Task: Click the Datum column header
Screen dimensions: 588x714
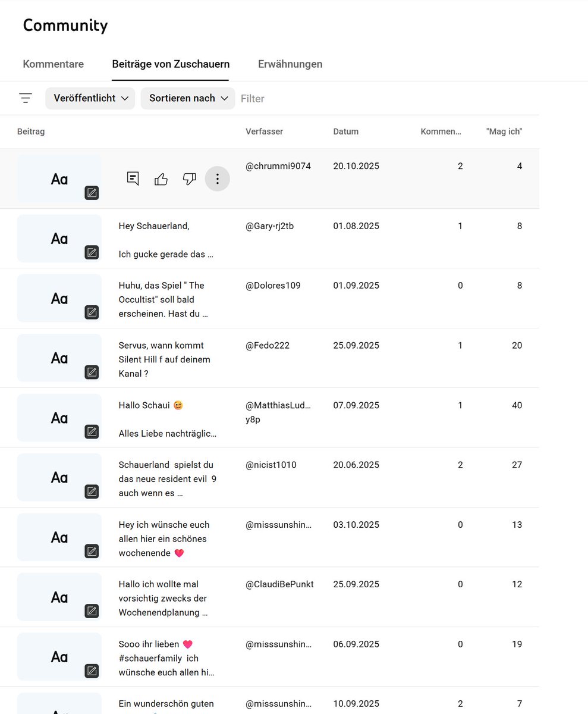Action: [346, 131]
